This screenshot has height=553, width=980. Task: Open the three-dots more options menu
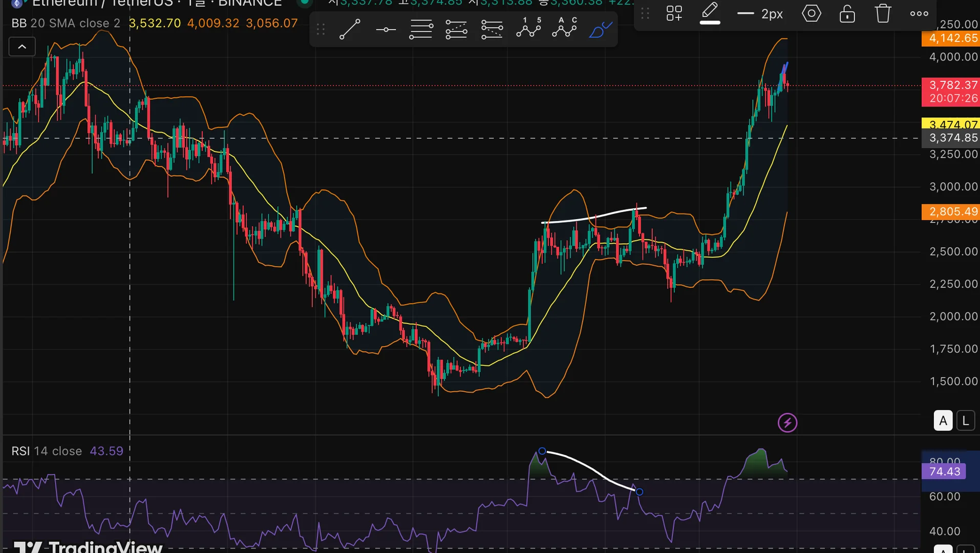(x=919, y=14)
